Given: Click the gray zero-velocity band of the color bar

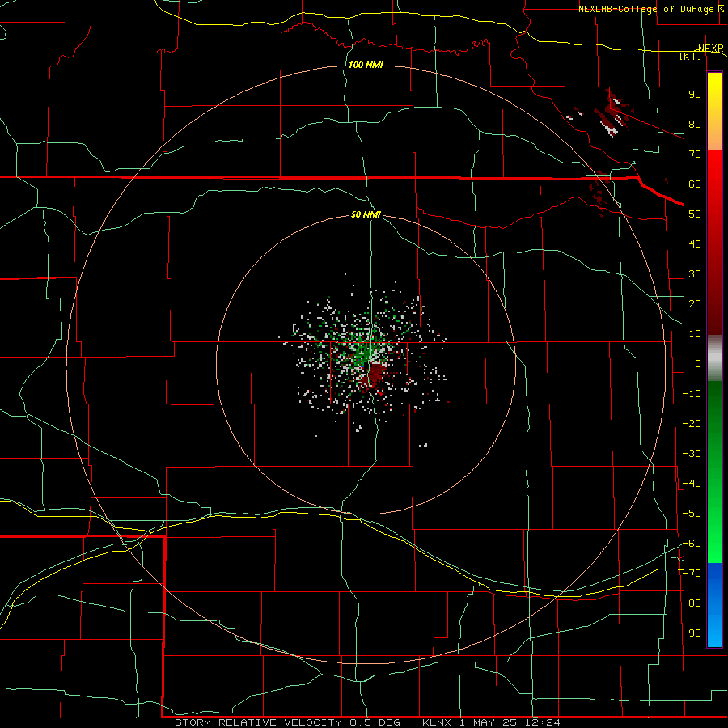Looking at the screenshot, I should click(x=714, y=358).
